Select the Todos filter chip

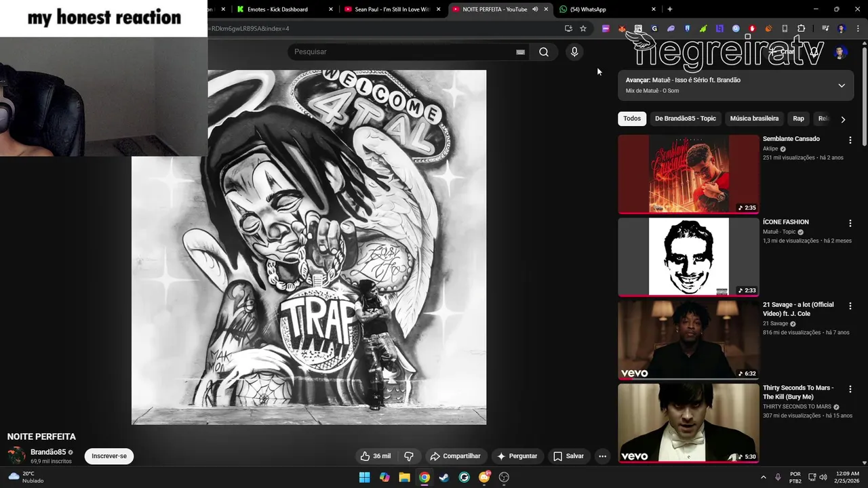tap(632, 119)
